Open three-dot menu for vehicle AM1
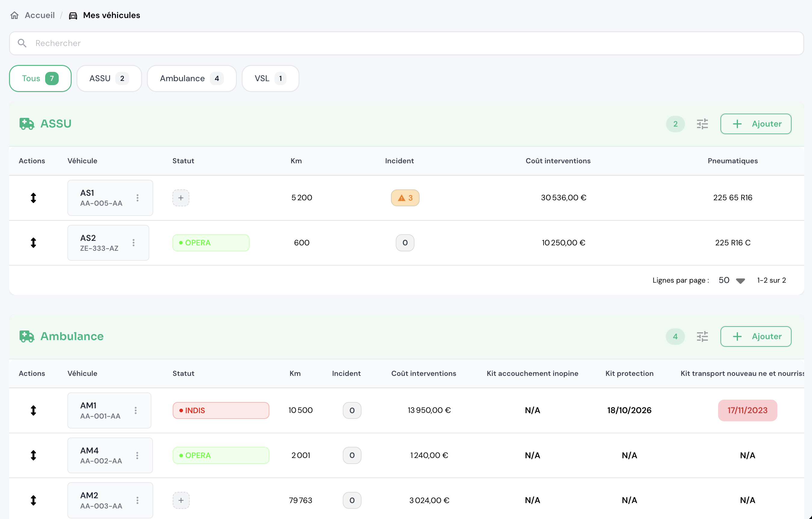This screenshot has width=812, height=519. (x=135, y=410)
